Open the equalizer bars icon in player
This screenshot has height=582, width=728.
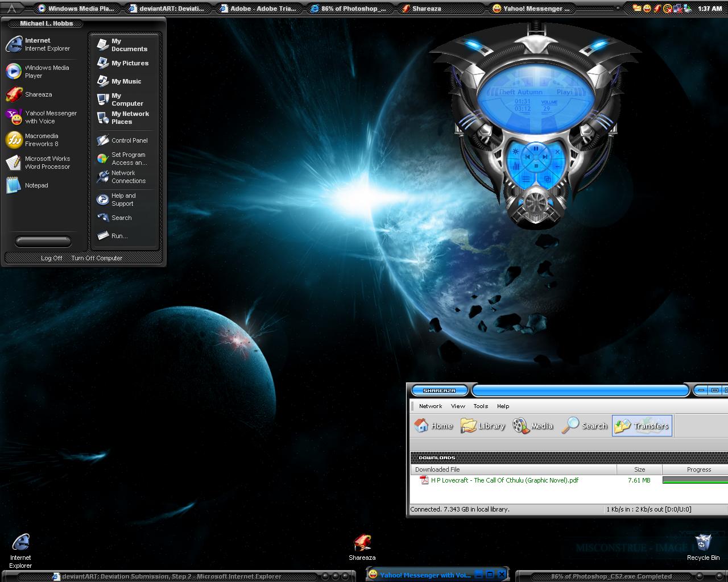(x=516, y=166)
